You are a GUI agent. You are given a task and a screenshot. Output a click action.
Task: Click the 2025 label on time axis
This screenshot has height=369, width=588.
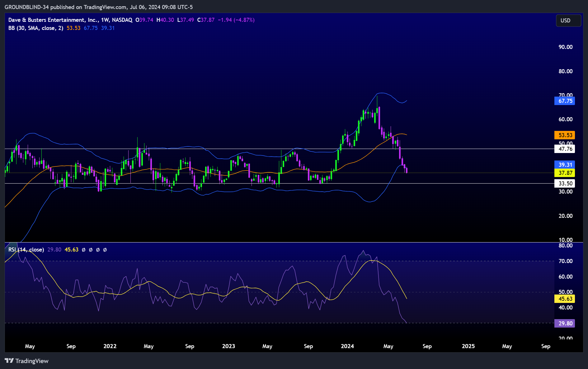point(468,346)
